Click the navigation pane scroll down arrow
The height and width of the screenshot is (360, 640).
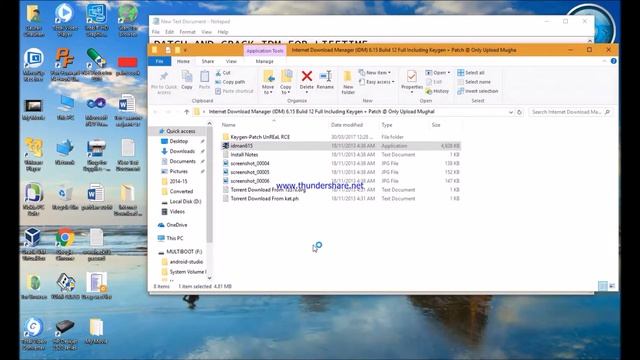[210, 278]
